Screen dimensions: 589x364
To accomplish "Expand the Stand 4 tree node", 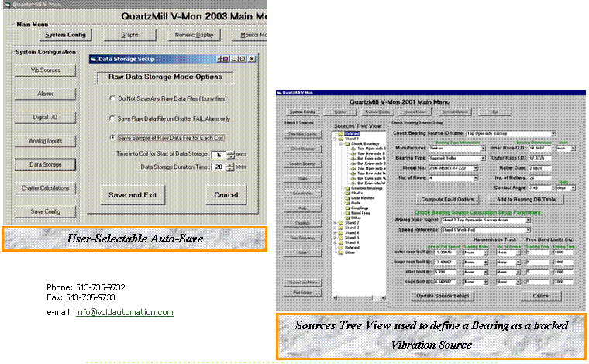I will click(336, 232).
